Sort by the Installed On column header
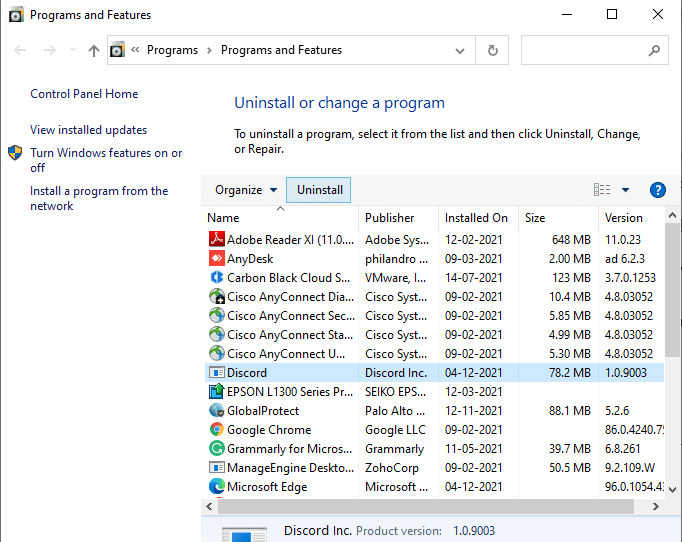682x542 pixels. tap(478, 217)
